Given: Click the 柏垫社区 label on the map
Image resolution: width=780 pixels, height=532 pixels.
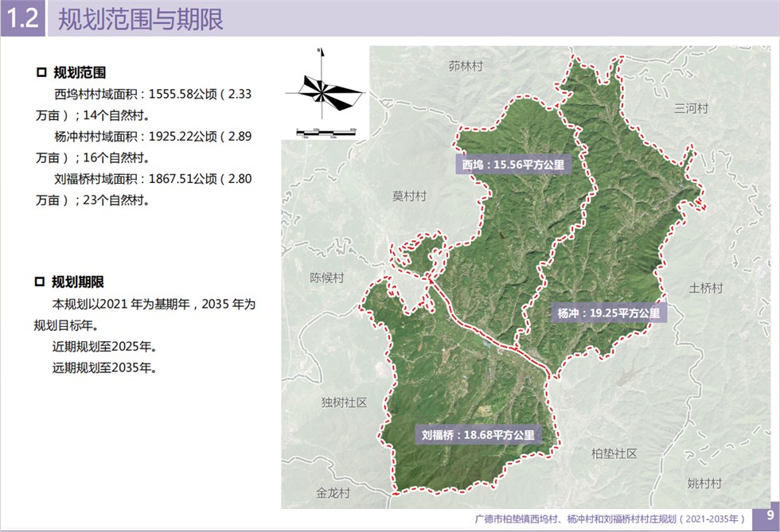Looking at the screenshot, I should point(614,453).
